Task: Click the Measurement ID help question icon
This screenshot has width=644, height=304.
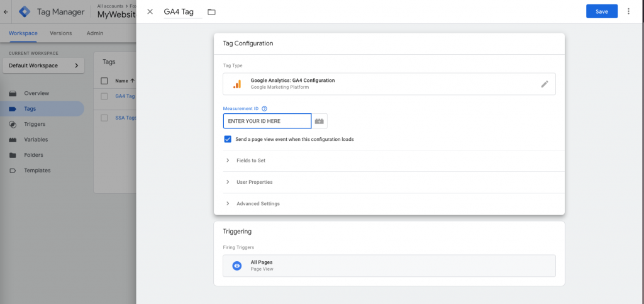Action: 265,109
